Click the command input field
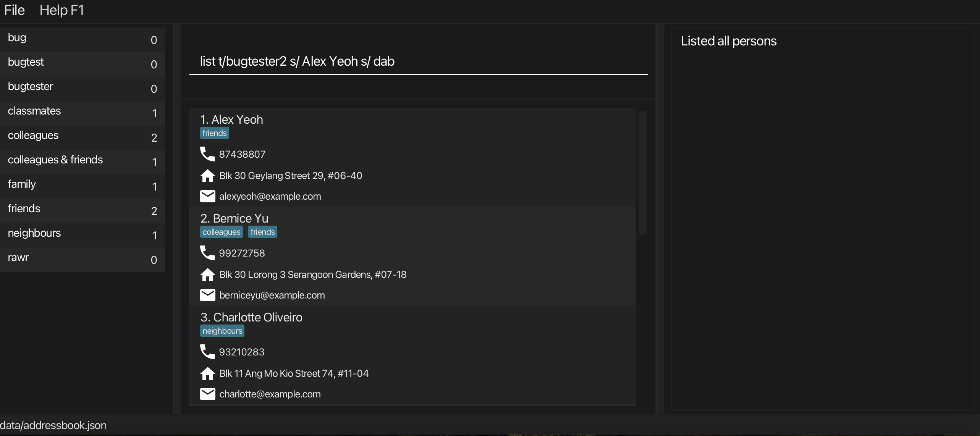The height and width of the screenshot is (436, 980). click(418, 61)
